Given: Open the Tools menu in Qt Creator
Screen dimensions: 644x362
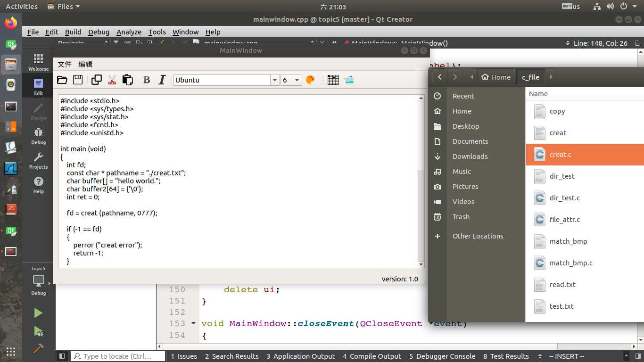Looking at the screenshot, I should (157, 32).
